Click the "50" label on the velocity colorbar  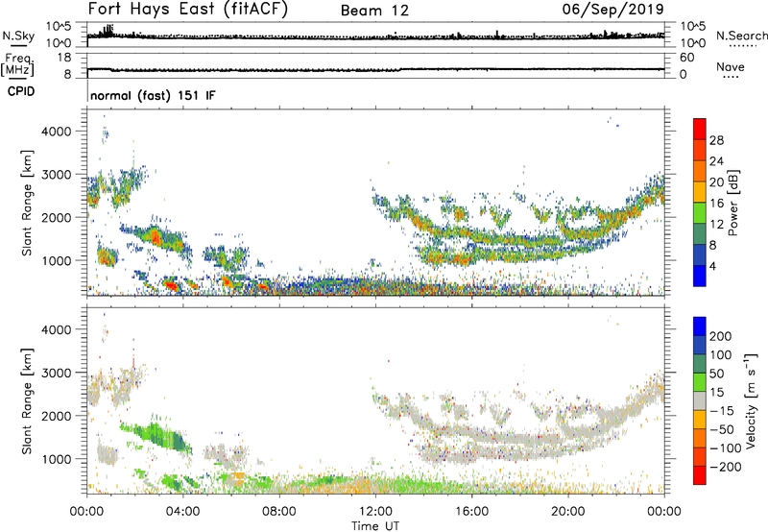click(716, 374)
